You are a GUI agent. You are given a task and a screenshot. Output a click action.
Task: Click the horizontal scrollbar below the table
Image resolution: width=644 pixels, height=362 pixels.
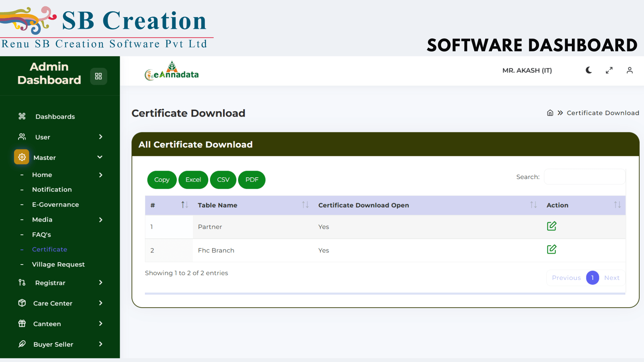pyautogui.click(x=385, y=294)
